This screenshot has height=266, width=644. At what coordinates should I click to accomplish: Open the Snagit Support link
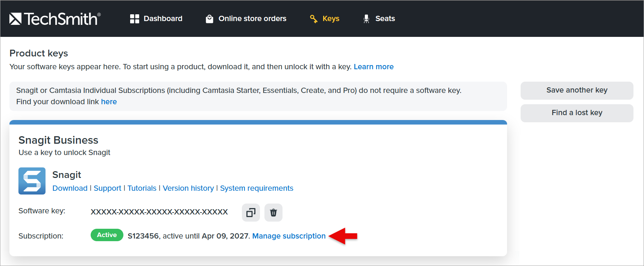[x=108, y=188]
